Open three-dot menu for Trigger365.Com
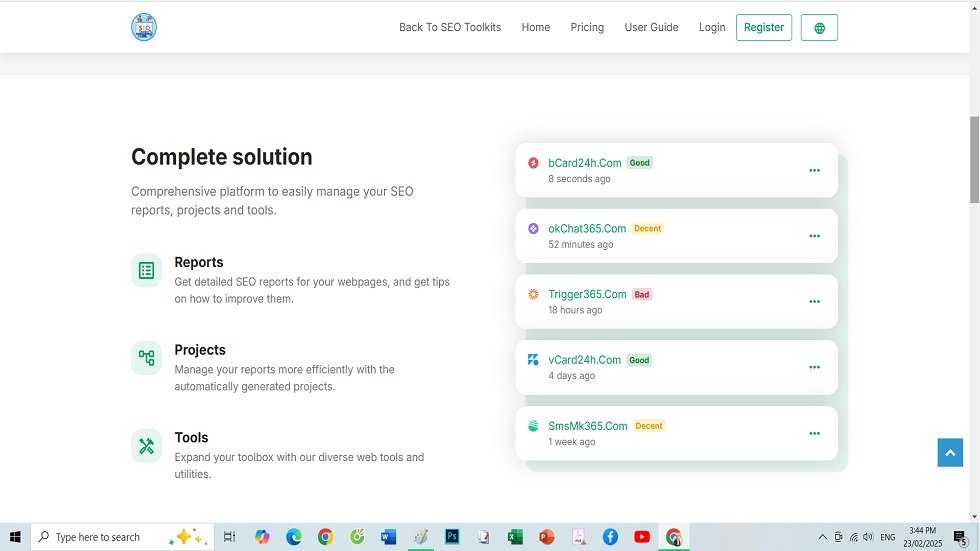 point(814,302)
